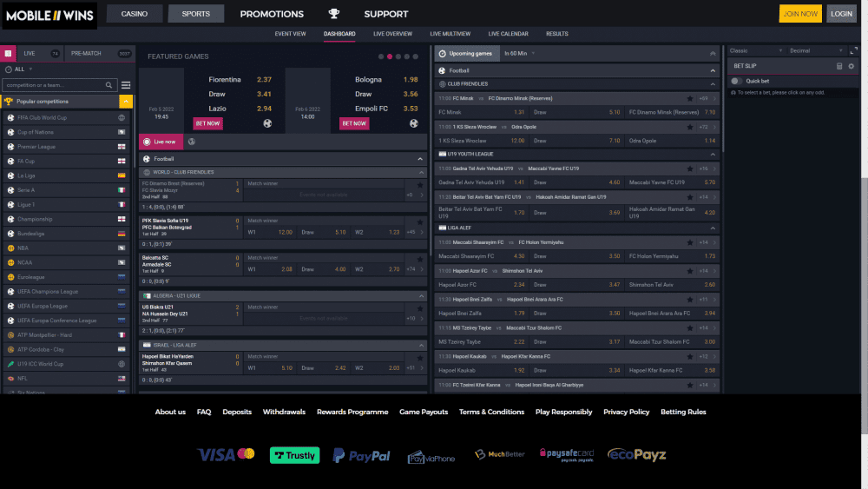Open the Betting Rules footer link
The width and height of the screenshot is (868, 489).
[683, 412]
